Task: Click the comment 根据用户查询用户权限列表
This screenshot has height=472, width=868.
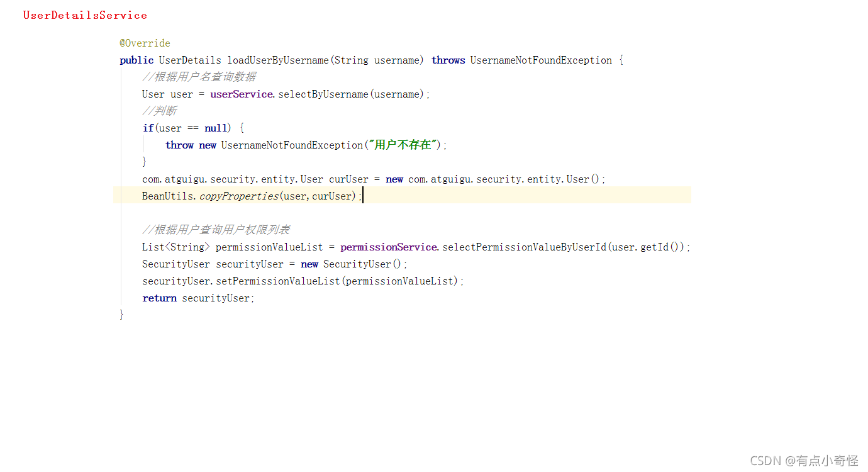Action: click(x=216, y=230)
